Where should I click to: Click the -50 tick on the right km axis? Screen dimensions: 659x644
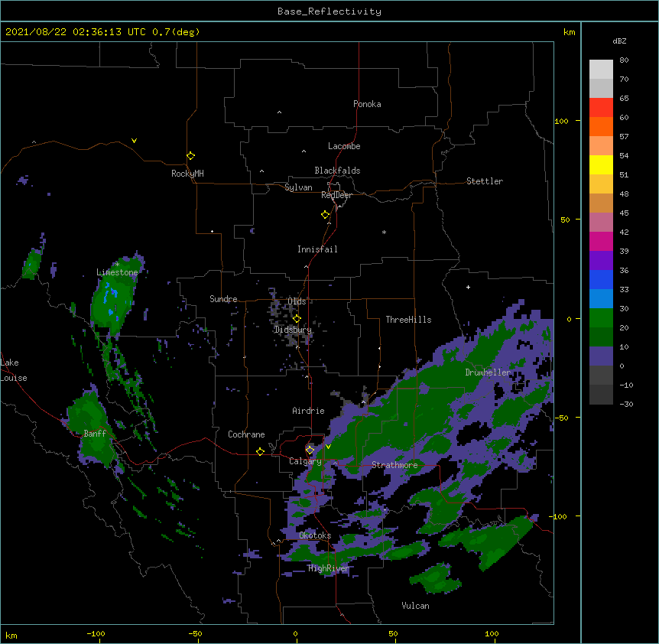point(561,418)
